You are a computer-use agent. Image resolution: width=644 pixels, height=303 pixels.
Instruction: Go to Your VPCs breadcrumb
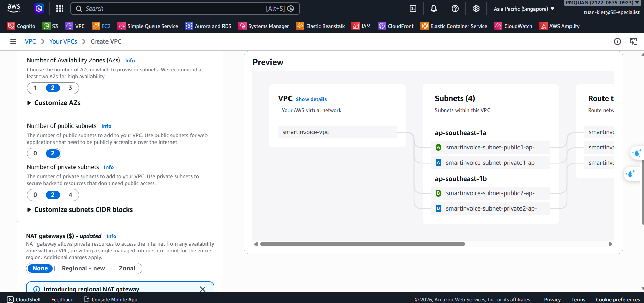point(63,41)
